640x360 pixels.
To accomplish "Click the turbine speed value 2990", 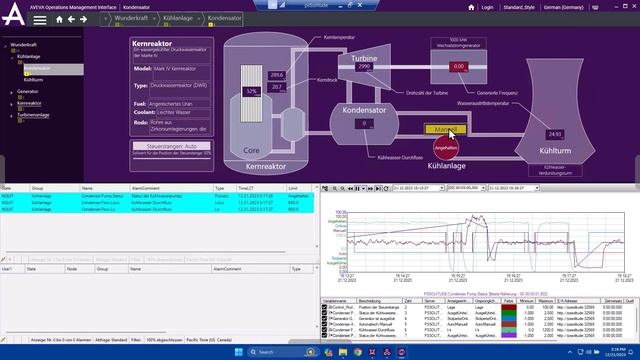I will coord(364,67).
